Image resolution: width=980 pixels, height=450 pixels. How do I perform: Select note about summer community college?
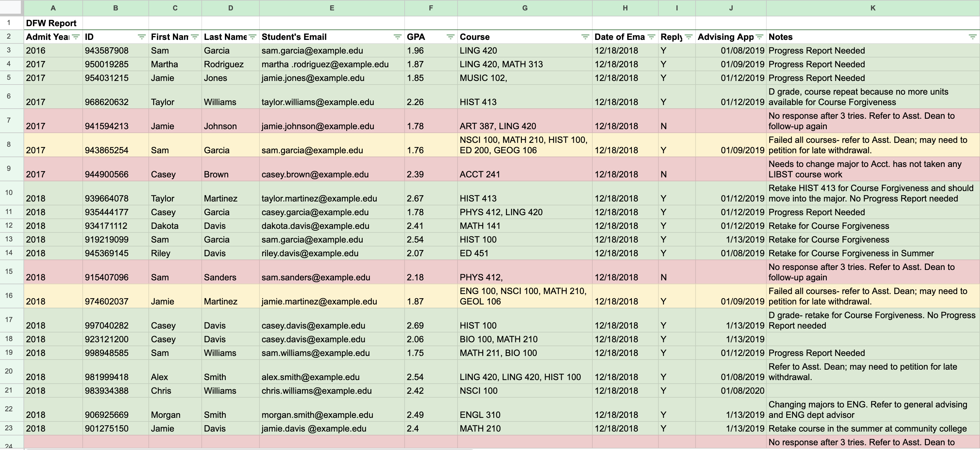point(873,428)
